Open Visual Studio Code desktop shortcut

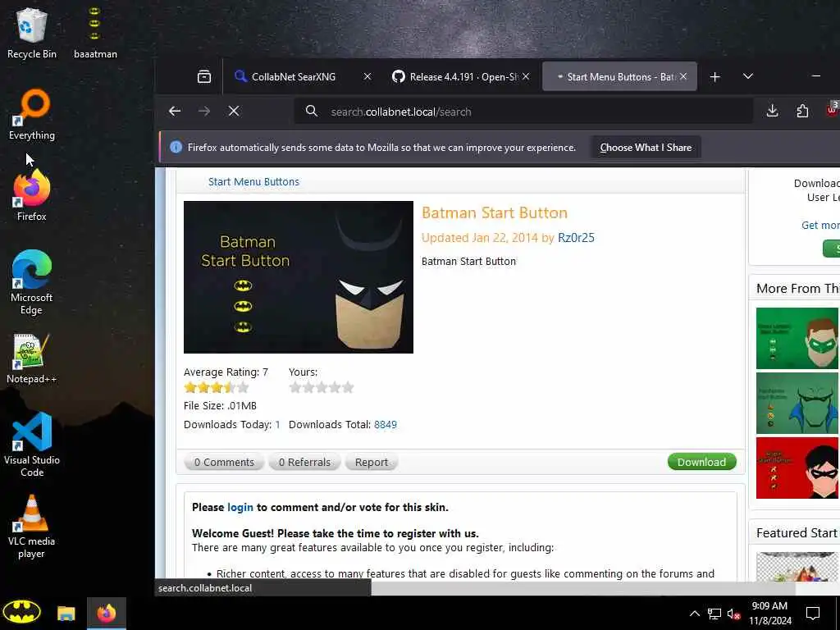[x=32, y=445]
